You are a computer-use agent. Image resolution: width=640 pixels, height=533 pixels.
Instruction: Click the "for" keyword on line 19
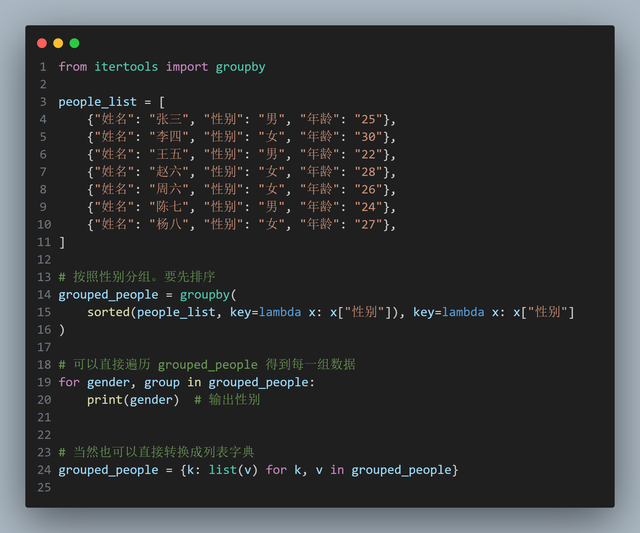pyautogui.click(x=69, y=382)
